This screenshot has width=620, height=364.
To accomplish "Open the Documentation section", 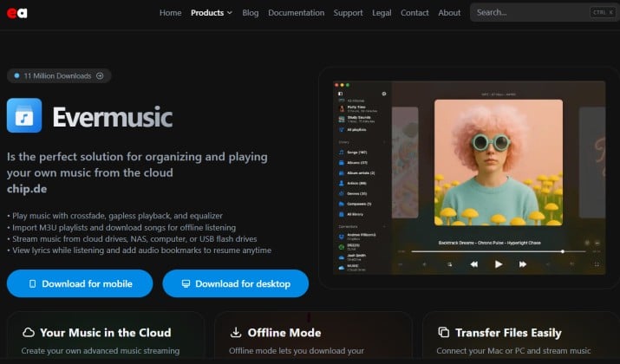I will (x=297, y=13).
